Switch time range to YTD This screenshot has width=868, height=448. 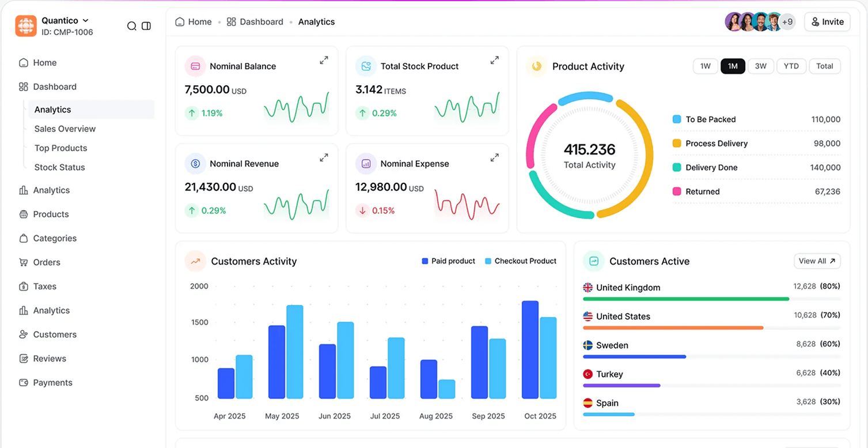[x=791, y=66]
